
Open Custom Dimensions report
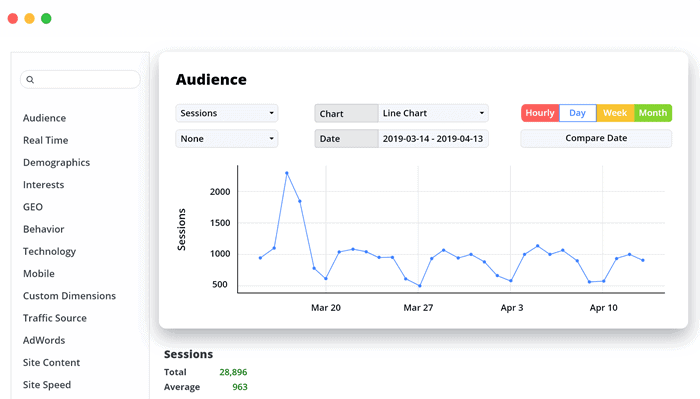[69, 296]
